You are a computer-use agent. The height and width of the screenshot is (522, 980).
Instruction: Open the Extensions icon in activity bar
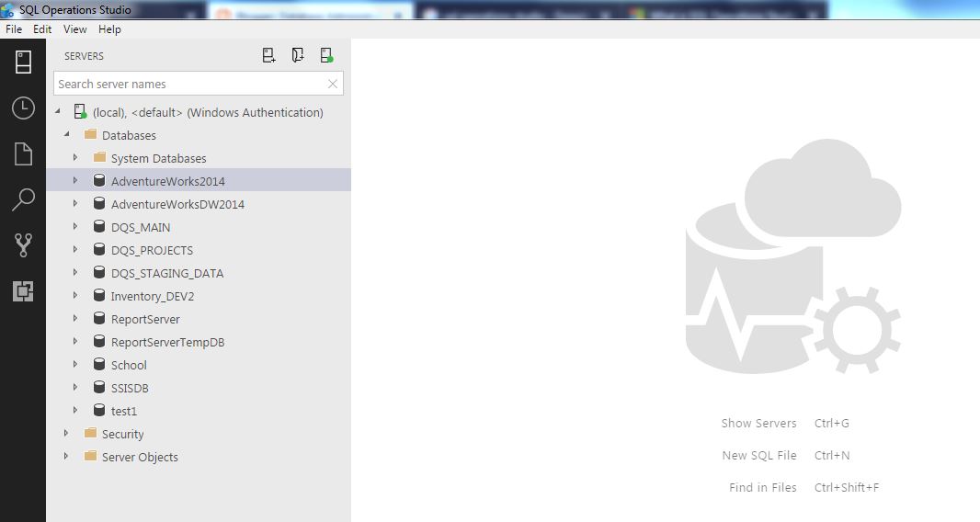[23, 290]
